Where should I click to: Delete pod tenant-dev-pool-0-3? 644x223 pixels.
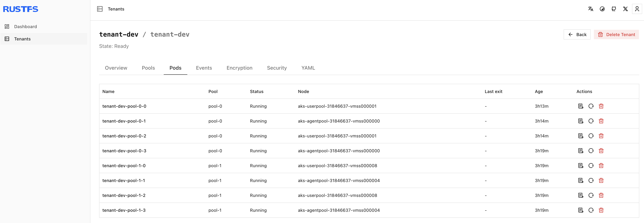tap(601, 151)
